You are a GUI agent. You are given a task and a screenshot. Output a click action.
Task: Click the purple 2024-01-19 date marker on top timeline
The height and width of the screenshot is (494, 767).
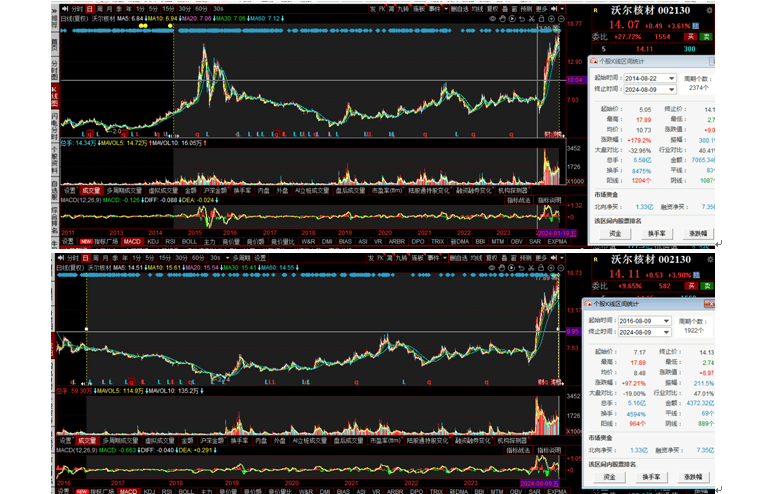(x=557, y=233)
